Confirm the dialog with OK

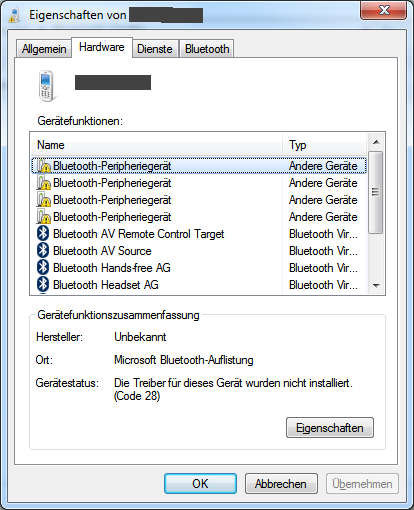tap(200, 483)
